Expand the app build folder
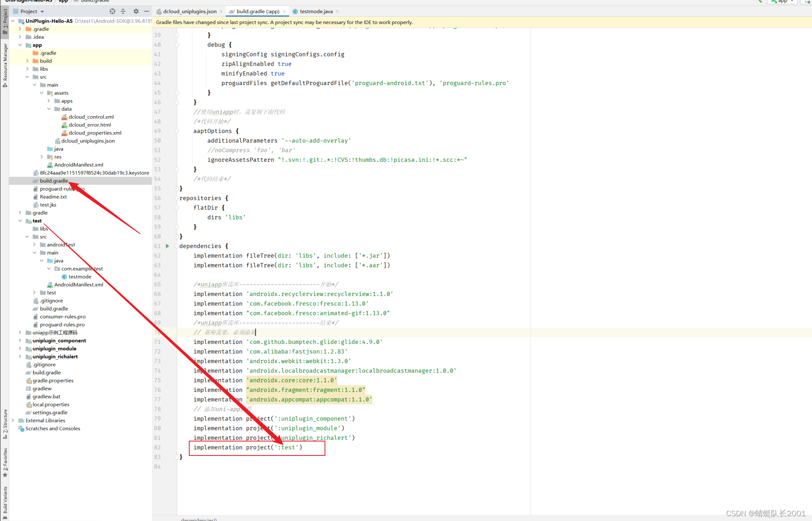Viewport: 812px width, 521px height. point(27,61)
